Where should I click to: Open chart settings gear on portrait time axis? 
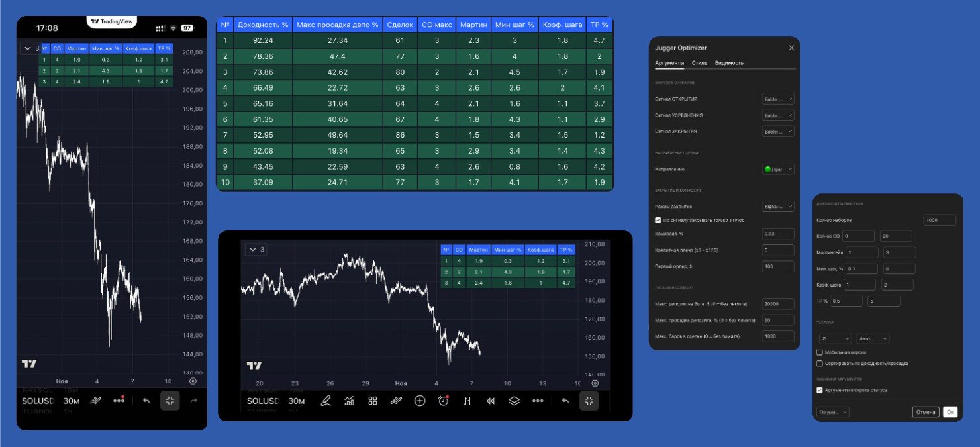pyautogui.click(x=193, y=381)
